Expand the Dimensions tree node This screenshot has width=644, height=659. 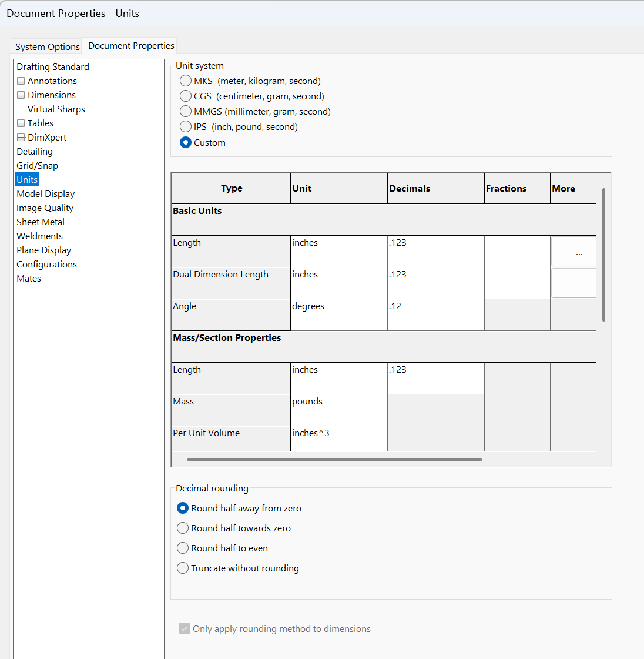pyautogui.click(x=21, y=95)
